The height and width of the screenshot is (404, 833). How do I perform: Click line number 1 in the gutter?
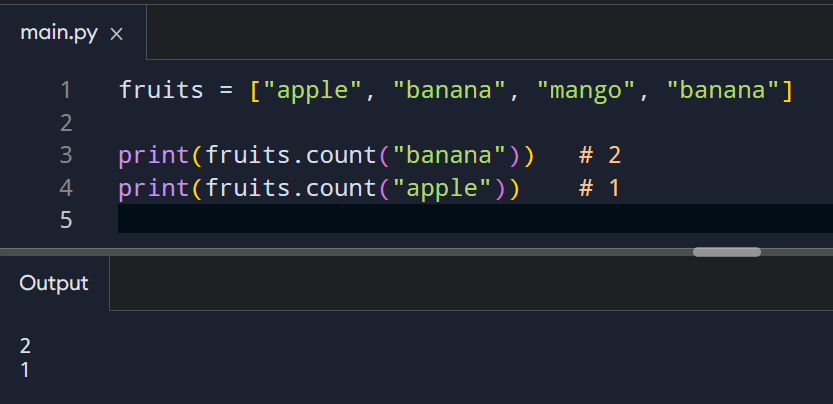click(65, 91)
